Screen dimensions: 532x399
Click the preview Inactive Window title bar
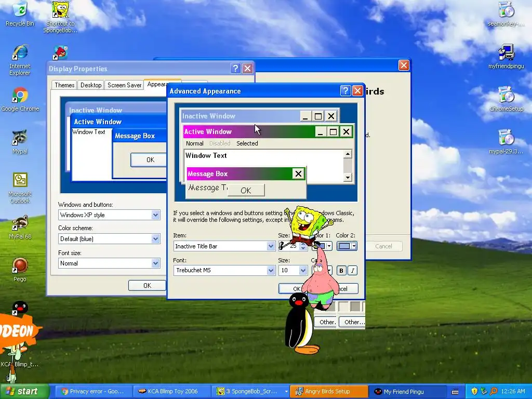point(240,116)
